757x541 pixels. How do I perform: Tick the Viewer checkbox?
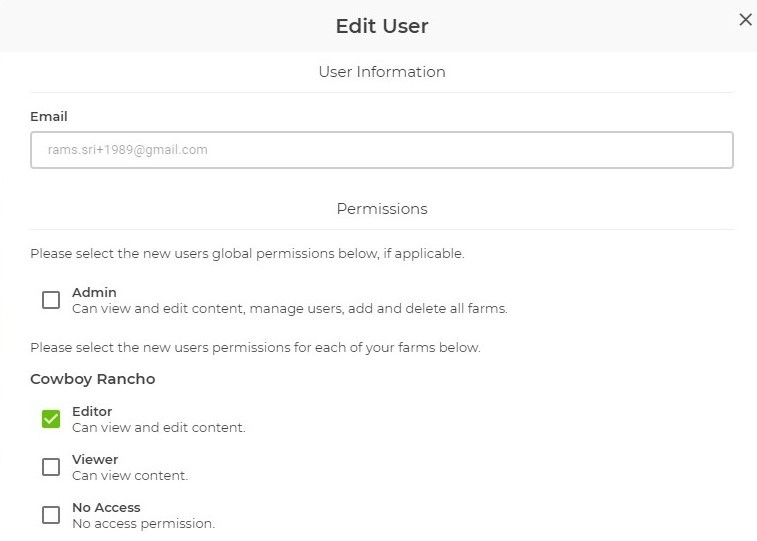click(x=51, y=467)
